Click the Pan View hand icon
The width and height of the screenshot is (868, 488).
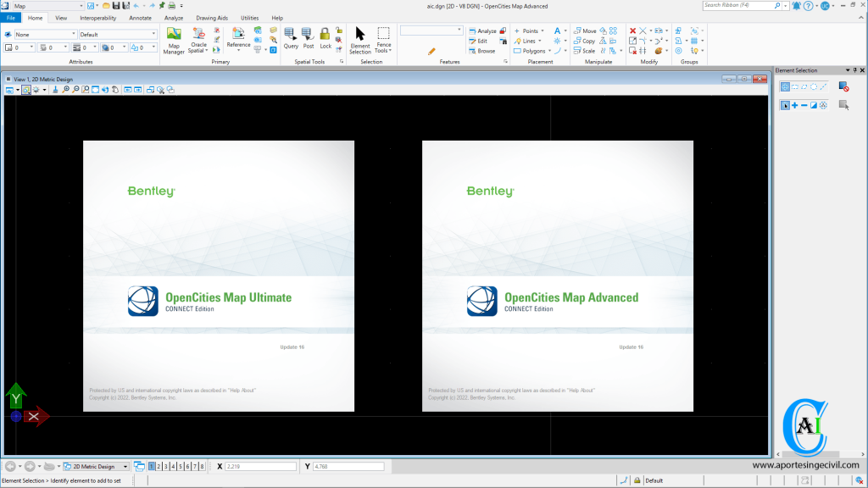pos(115,90)
